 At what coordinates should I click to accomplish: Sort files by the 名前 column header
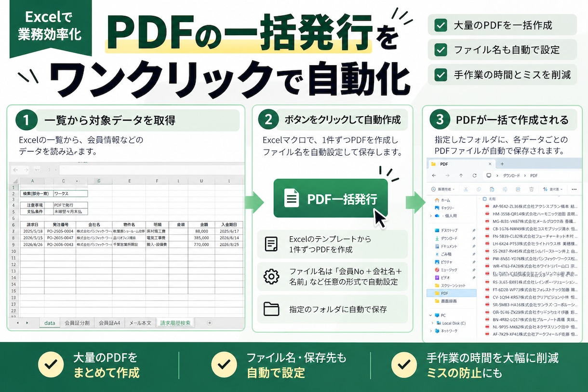pos(492,198)
